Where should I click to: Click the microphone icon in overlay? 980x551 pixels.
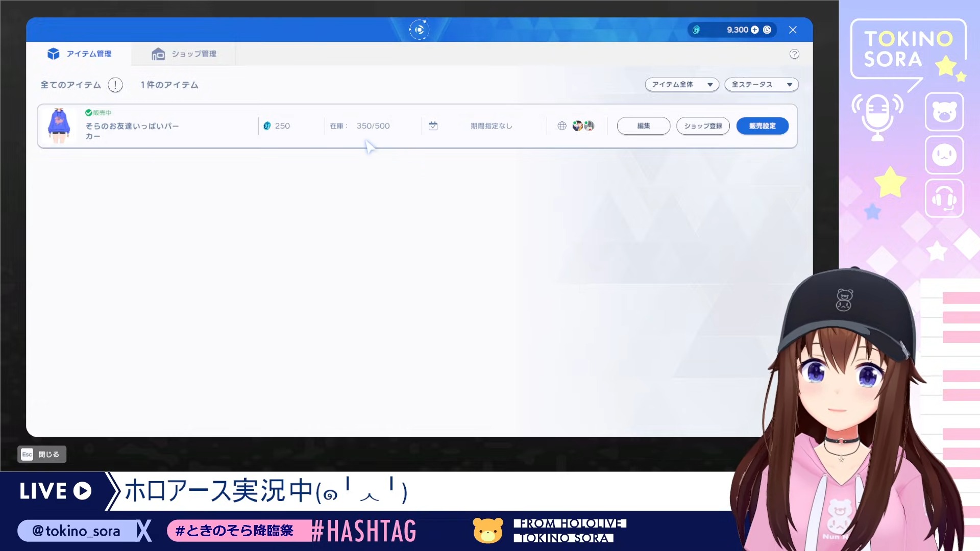877,117
